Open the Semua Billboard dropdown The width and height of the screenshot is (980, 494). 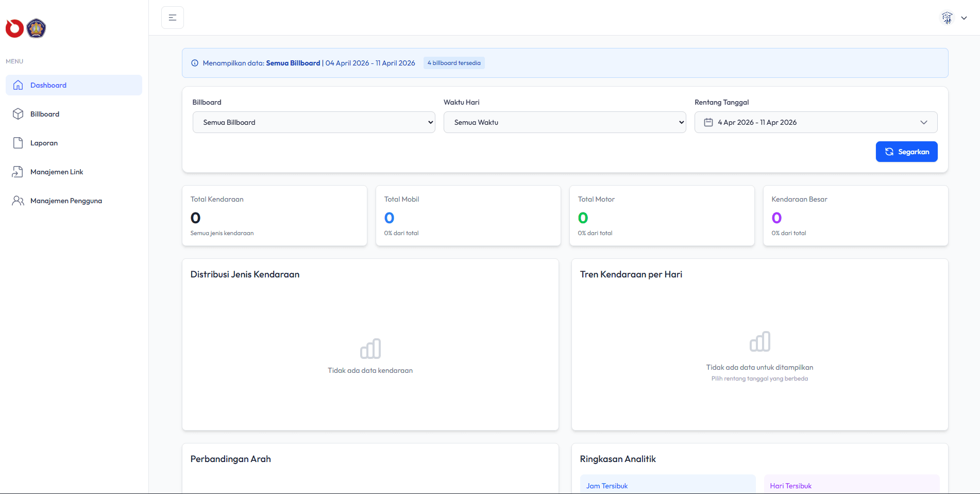[x=314, y=122]
